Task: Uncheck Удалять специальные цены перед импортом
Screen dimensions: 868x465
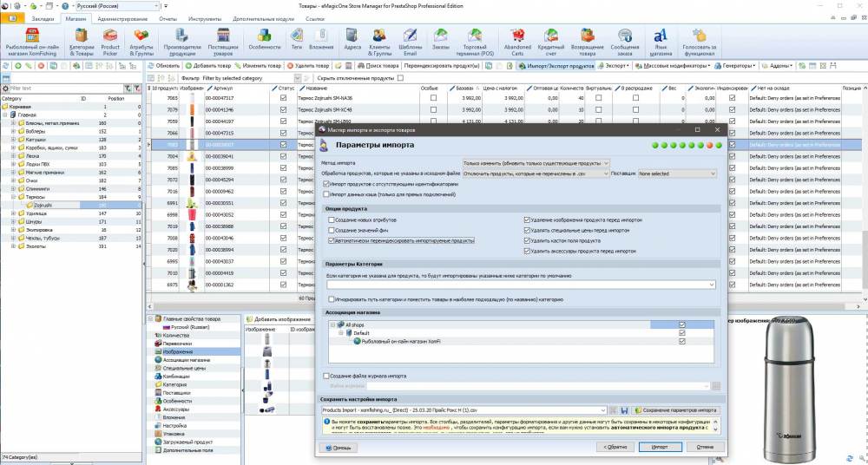Action: (x=526, y=231)
